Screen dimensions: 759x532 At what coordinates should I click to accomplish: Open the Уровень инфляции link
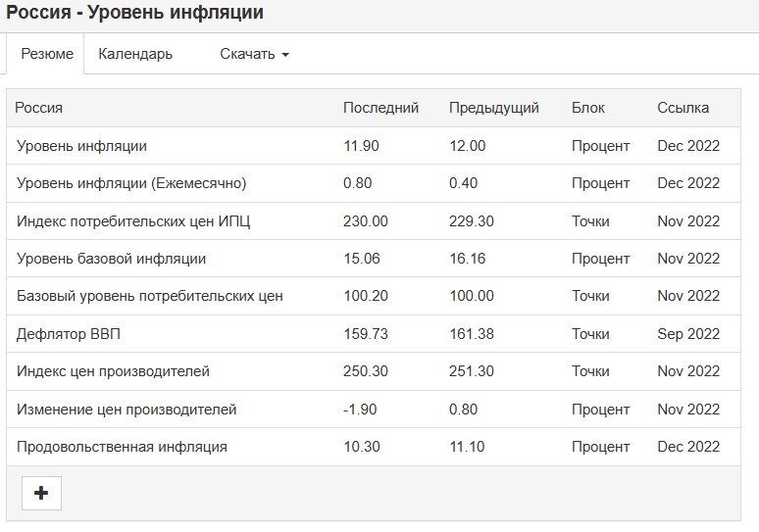coord(81,146)
